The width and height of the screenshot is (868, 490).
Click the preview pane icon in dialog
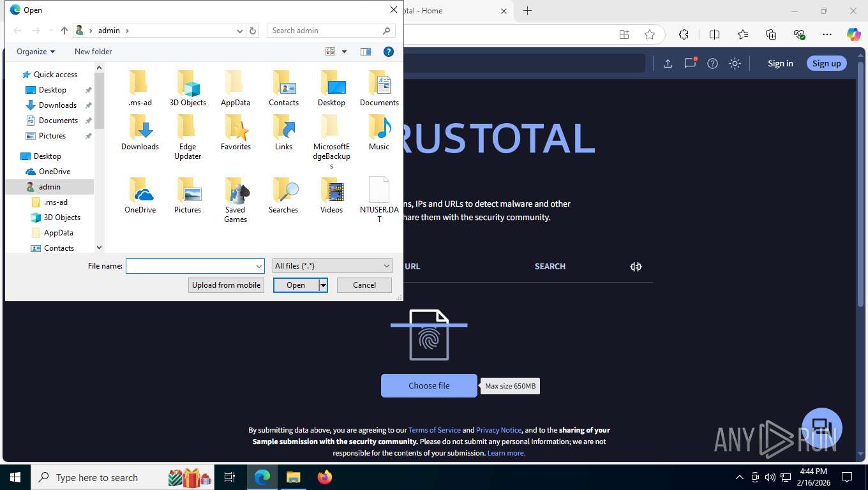(366, 52)
